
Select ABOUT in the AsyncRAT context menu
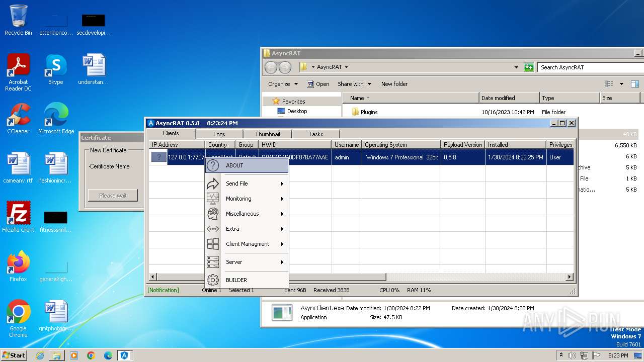coord(247,165)
